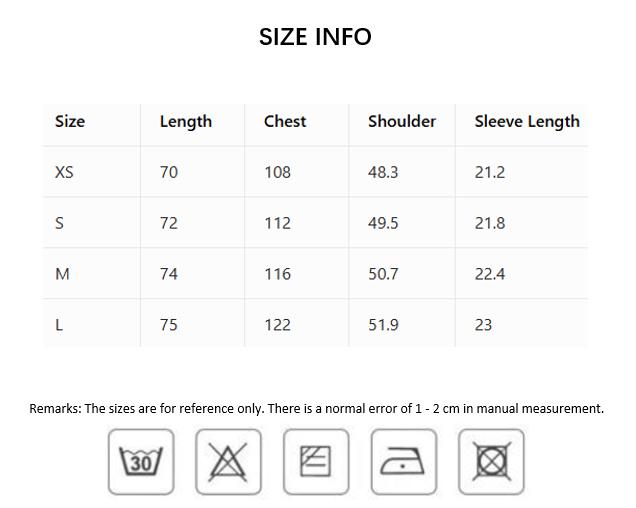Select the Length column header
The image size is (636, 508).
(x=186, y=121)
